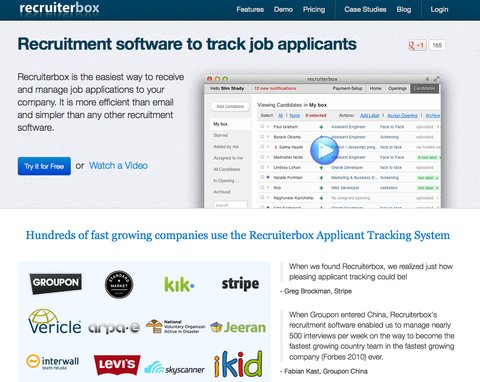Click the ikid logo
The image size is (480, 382).
point(238,364)
